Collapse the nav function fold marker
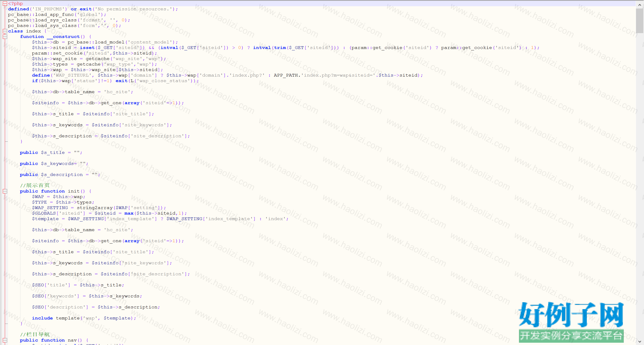 pos(5,340)
